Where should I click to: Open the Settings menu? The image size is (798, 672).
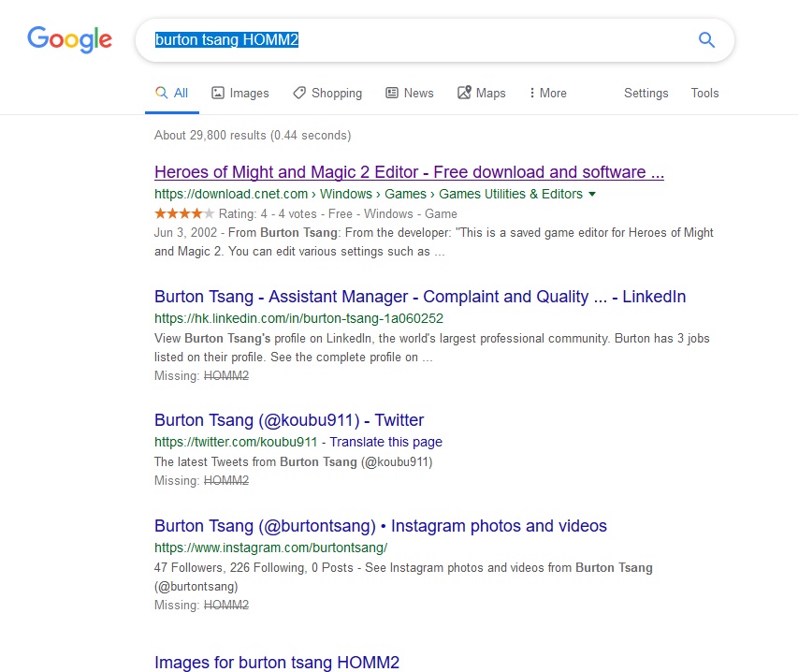point(646,94)
